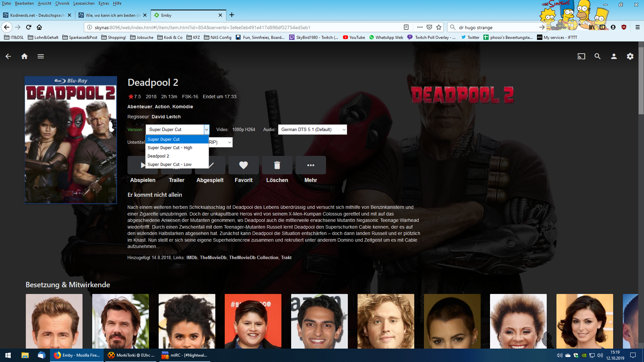This screenshot has width=644, height=362.
Task: Open Bearbeiten menu
Action: 24,3
